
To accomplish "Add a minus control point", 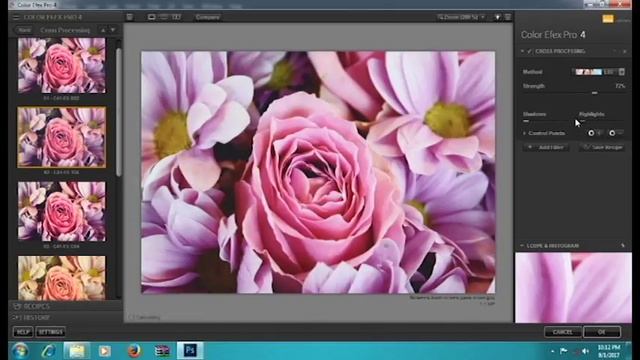I will (x=615, y=133).
